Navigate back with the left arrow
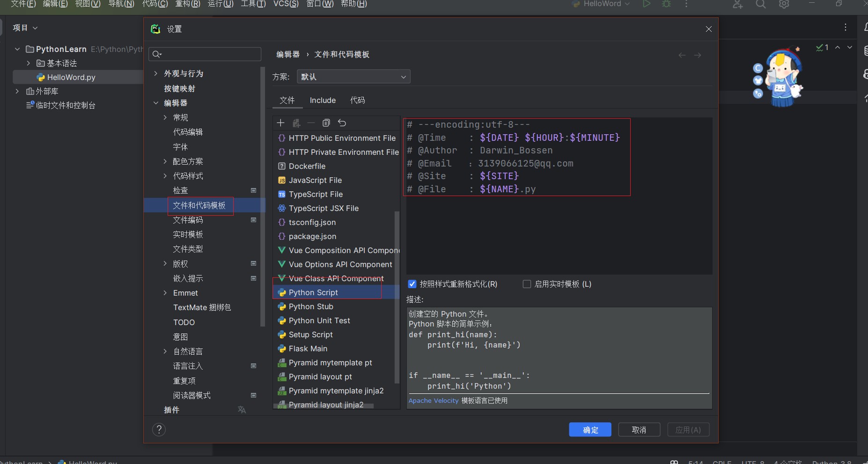The width and height of the screenshot is (868, 464). click(x=682, y=55)
